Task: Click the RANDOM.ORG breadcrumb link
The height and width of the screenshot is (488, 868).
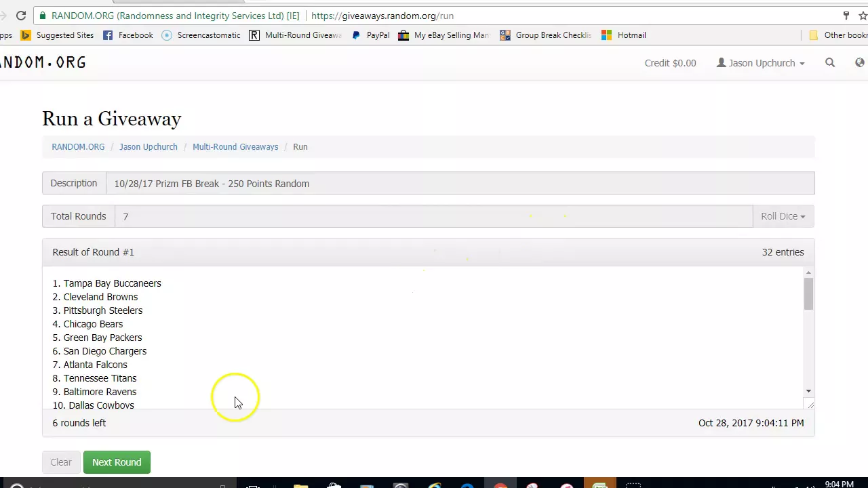Action: click(x=78, y=146)
